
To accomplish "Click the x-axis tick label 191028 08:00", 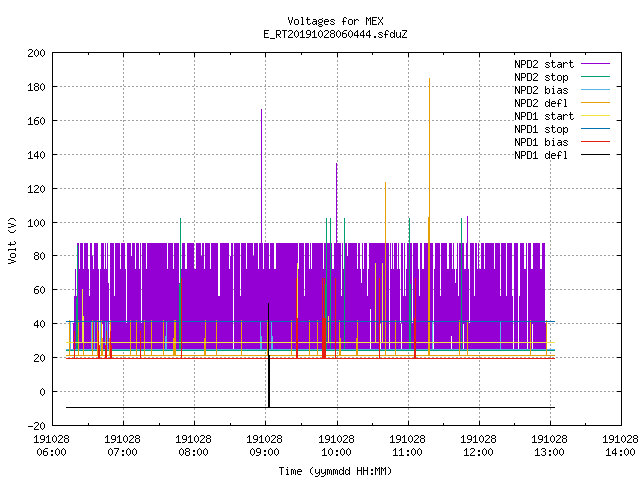I will pyautogui.click(x=193, y=445).
